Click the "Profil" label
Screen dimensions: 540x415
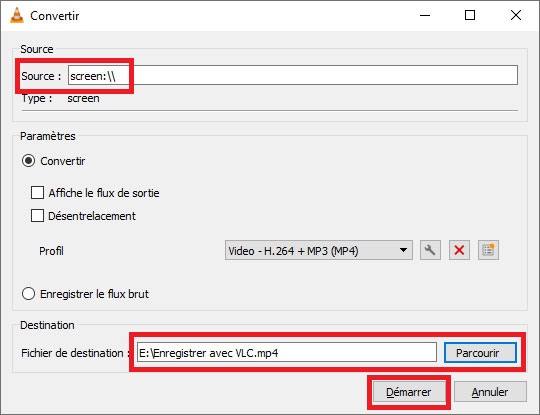coord(51,251)
